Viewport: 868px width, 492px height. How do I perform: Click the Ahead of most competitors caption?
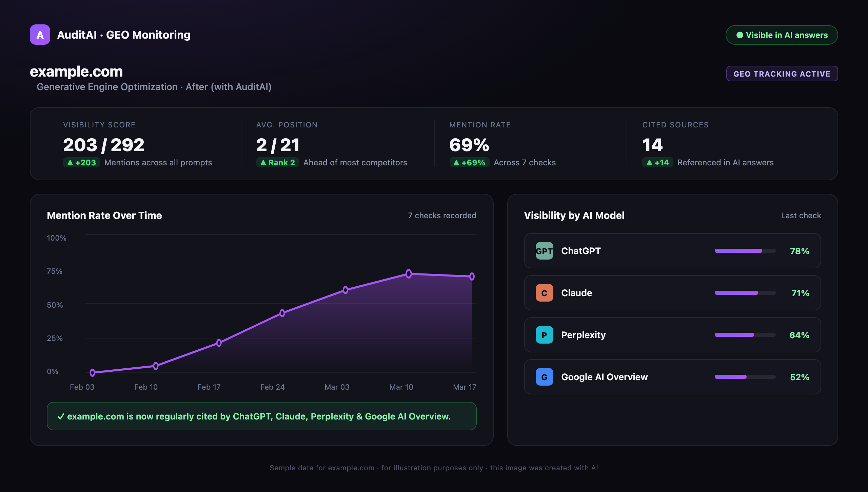tap(355, 163)
